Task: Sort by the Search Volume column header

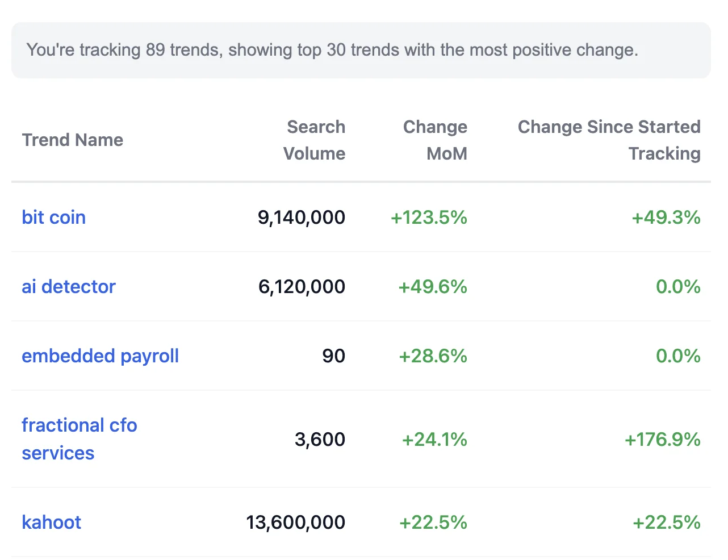Action: [316, 140]
